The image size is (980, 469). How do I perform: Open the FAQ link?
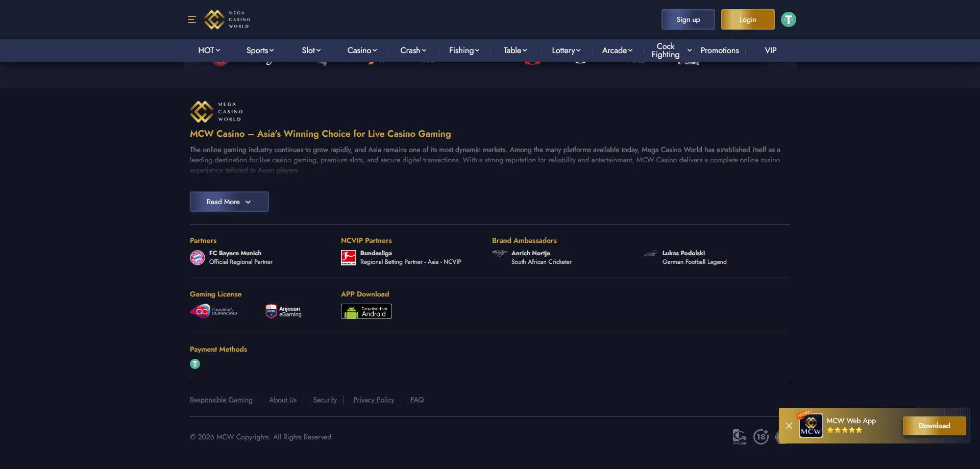(417, 400)
